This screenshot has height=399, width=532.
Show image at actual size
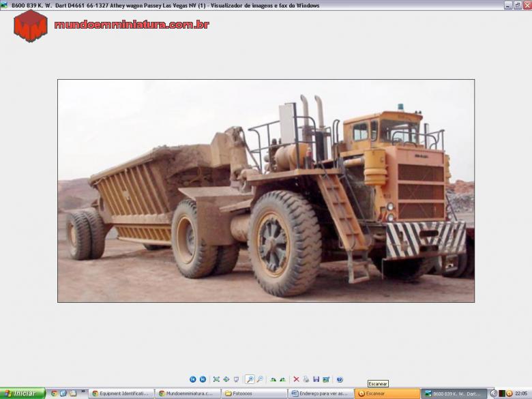click(x=226, y=379)
